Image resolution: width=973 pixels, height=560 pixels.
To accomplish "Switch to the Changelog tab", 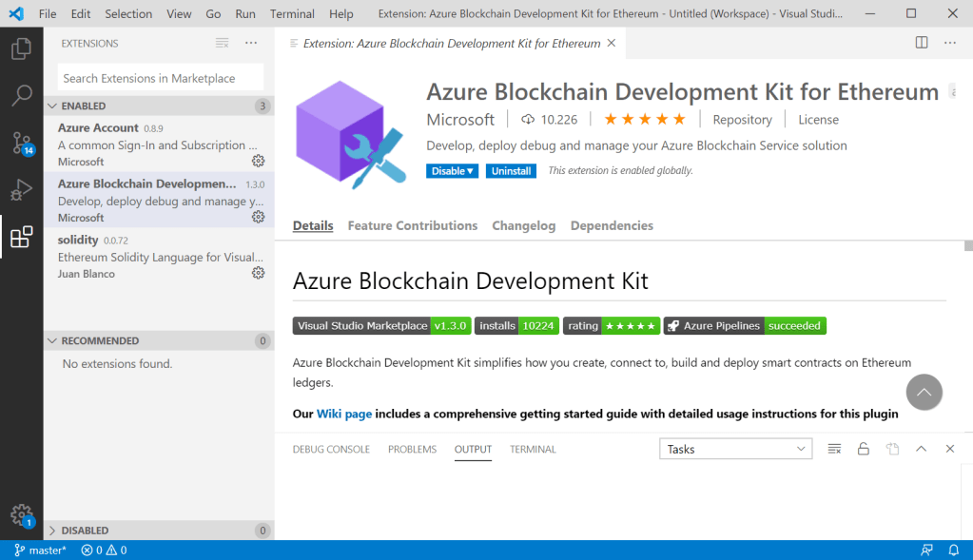I will pyautogui.click(x=523, y=225).
